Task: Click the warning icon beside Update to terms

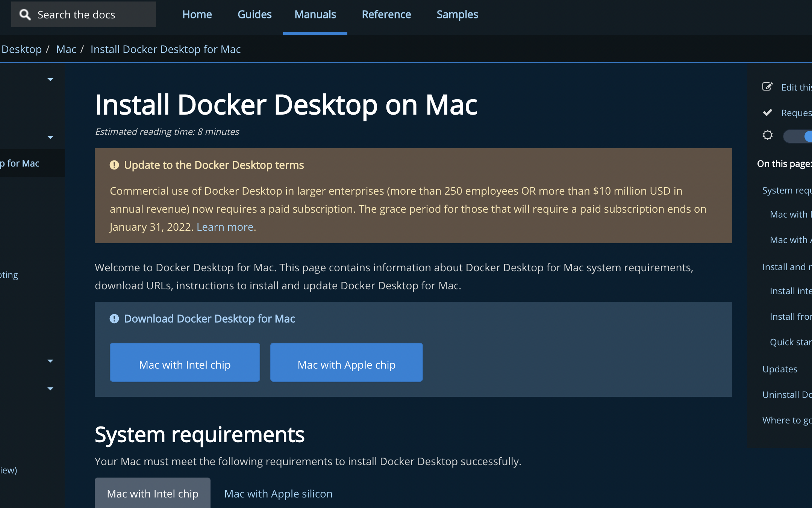Action: click(114, 165)
